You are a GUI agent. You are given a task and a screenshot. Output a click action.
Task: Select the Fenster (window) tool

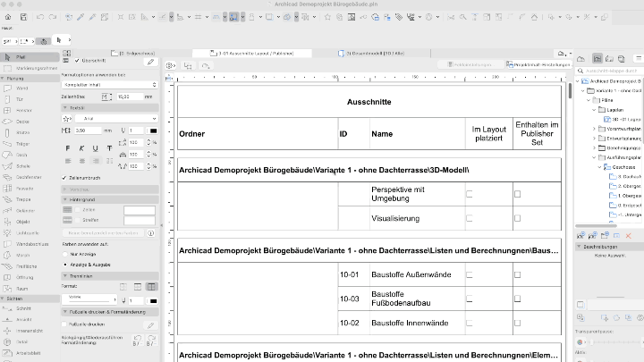pyautogui.click(x=23, y=110)
